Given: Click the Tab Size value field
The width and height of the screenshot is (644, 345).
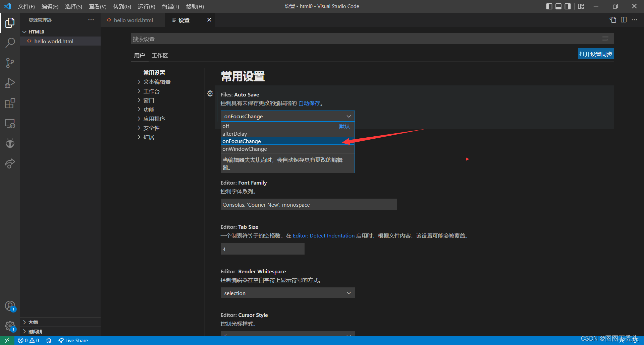Looking at the screenshot, I should click(263, 249).
